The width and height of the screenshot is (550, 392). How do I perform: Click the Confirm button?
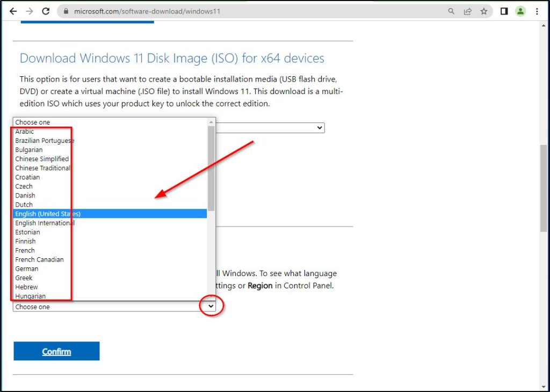pyautogui.click(x=56, y=351)
